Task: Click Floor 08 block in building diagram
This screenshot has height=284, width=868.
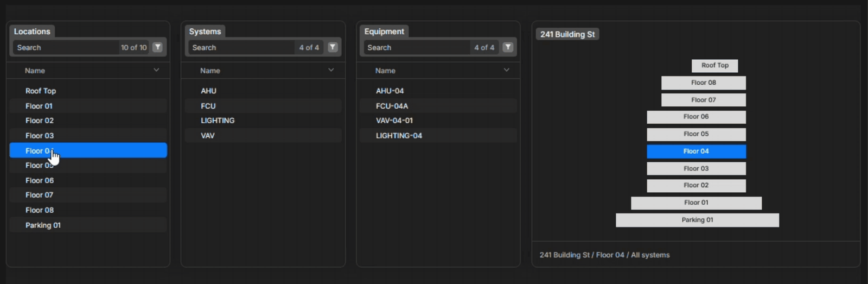Action: 704,83
